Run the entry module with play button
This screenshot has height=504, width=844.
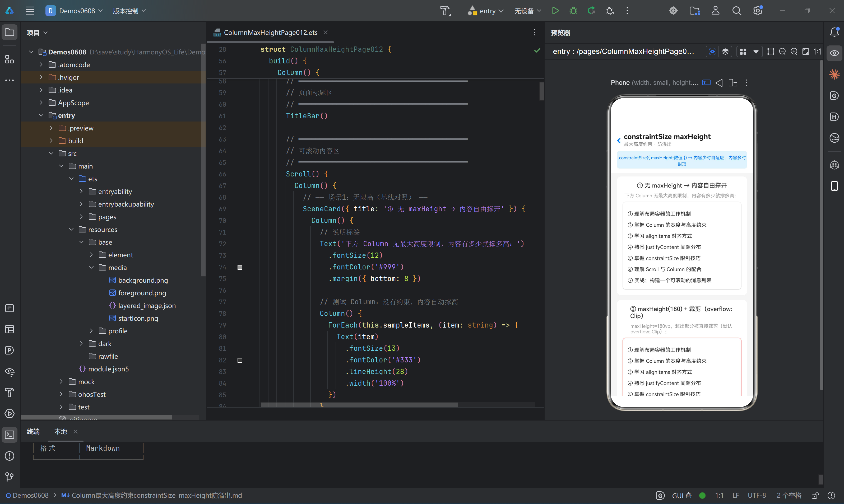click(555, 11)
